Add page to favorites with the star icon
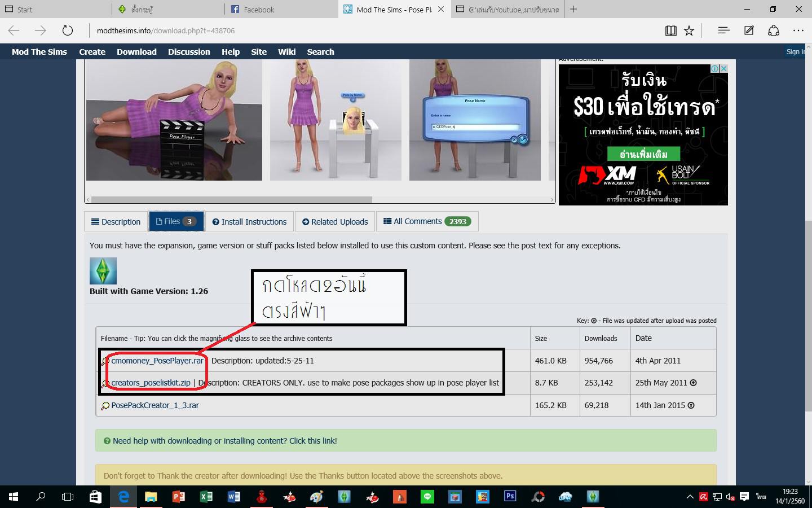812x508 pixels. [689, 30]
